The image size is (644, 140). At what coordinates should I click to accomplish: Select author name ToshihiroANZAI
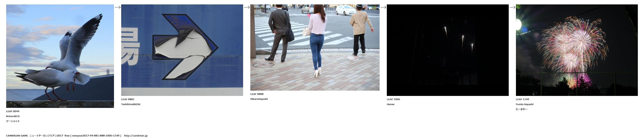click(131, 104)
